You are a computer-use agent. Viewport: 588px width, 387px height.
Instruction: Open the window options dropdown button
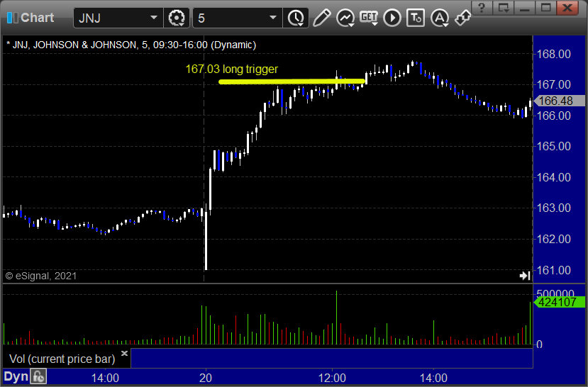point(504,7)
